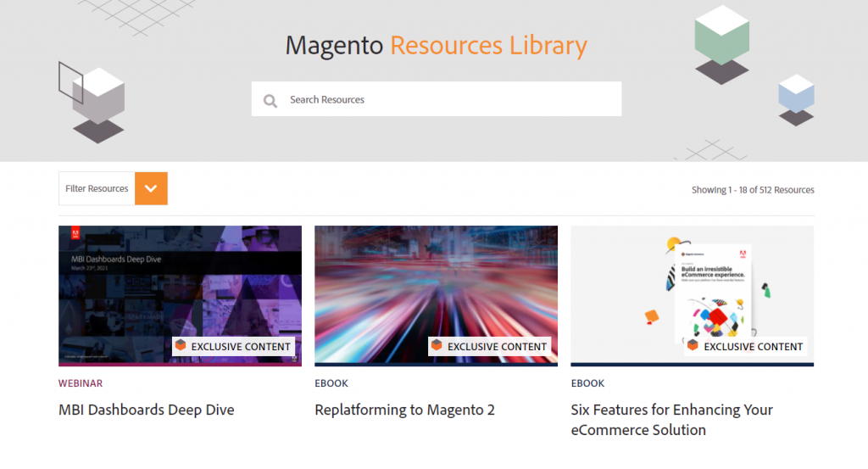The image size is (868, 469).
Task: Expand the orange Filter Resources chevron
Action: click(x=151, y=188)
